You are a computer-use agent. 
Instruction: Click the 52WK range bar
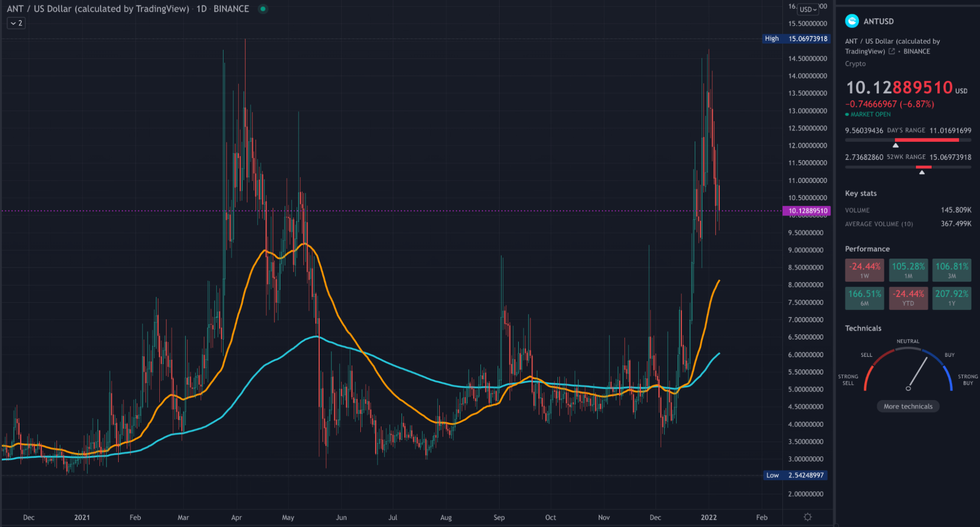click(x=908, y=167)
